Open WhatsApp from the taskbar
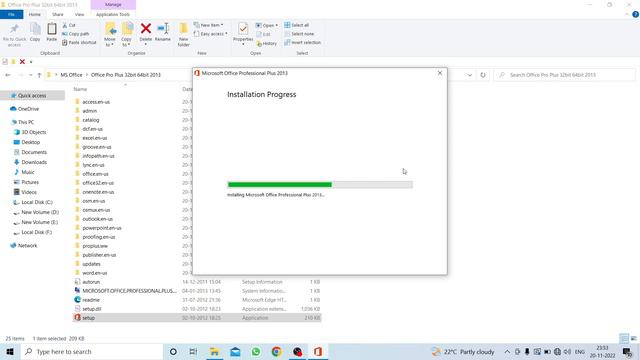 256,351
